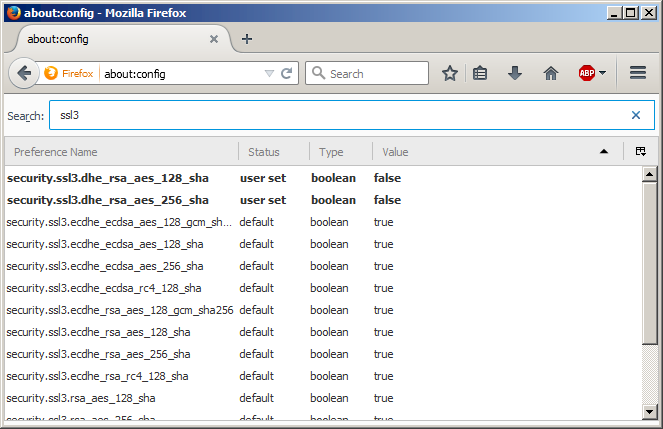
Task: Select the security.ssl3.dhe_rsa_aes_128_sha preference row
Action: (x=108, y=178)
